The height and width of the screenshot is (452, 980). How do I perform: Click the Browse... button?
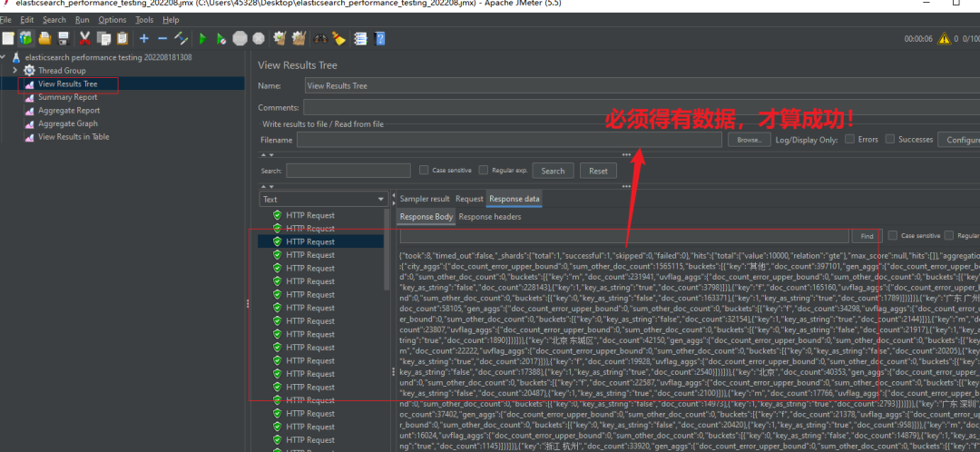click(750, 140)
